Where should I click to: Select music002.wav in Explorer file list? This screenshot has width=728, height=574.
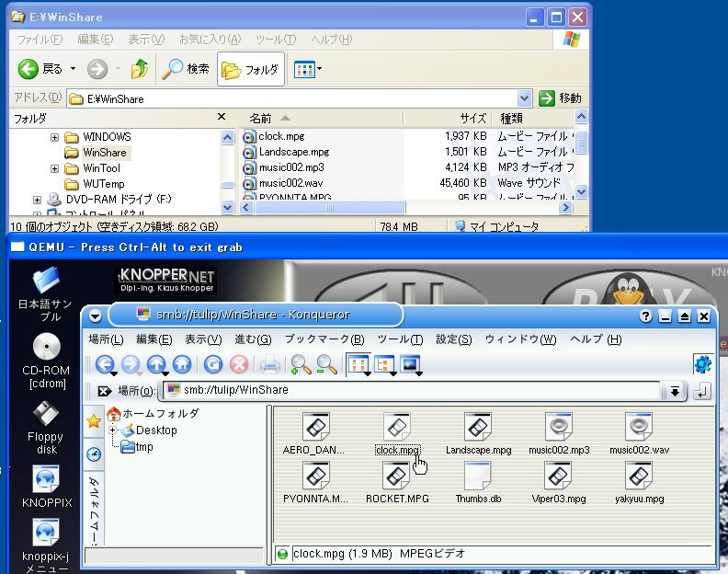pyautogui.click(x=290, y=183)
